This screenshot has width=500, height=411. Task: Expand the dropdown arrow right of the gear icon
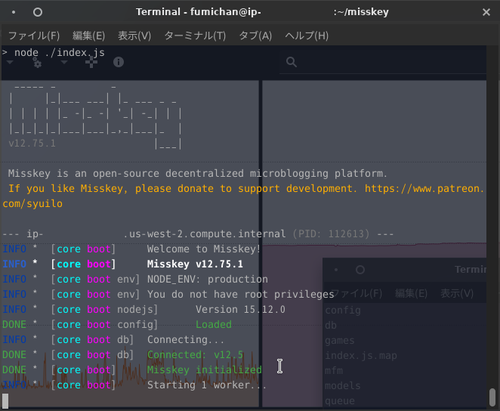[x=64, y=62]
